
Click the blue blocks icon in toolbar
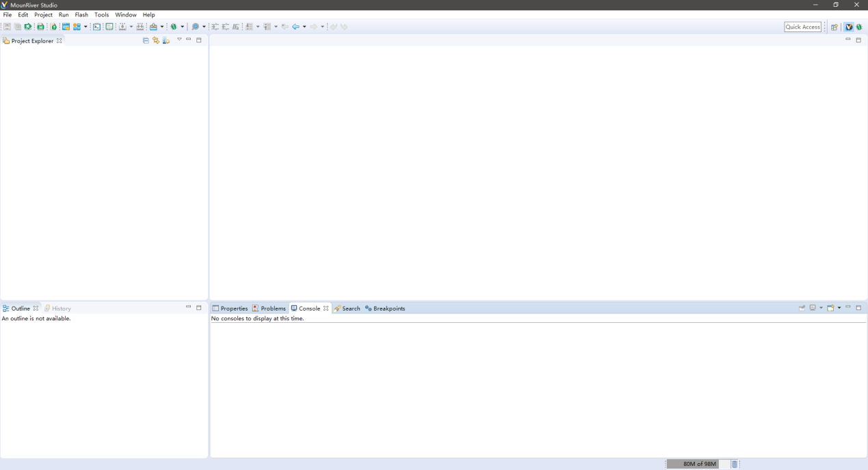[77, 27]
